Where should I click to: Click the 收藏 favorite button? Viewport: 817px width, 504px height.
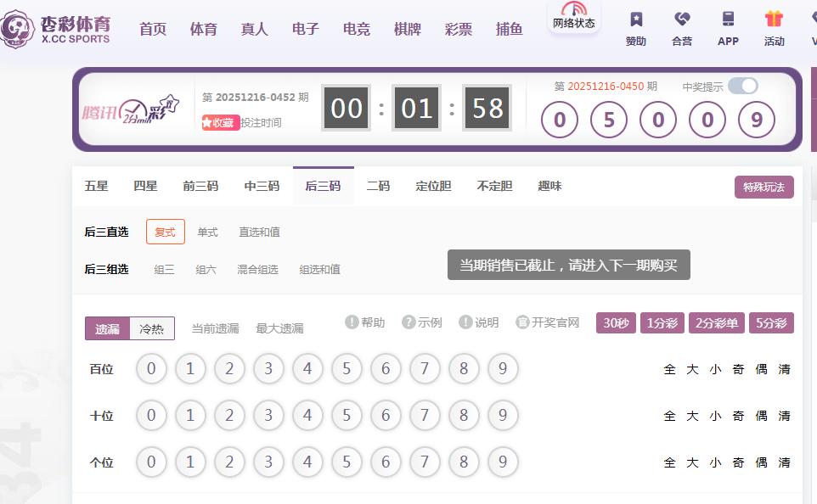[220, 122]
